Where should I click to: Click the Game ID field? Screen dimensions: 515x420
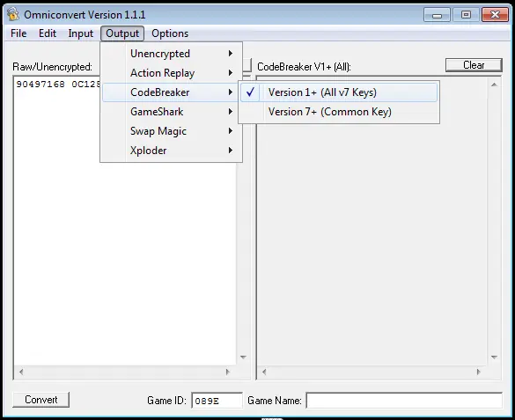click(x=217, y=401)
